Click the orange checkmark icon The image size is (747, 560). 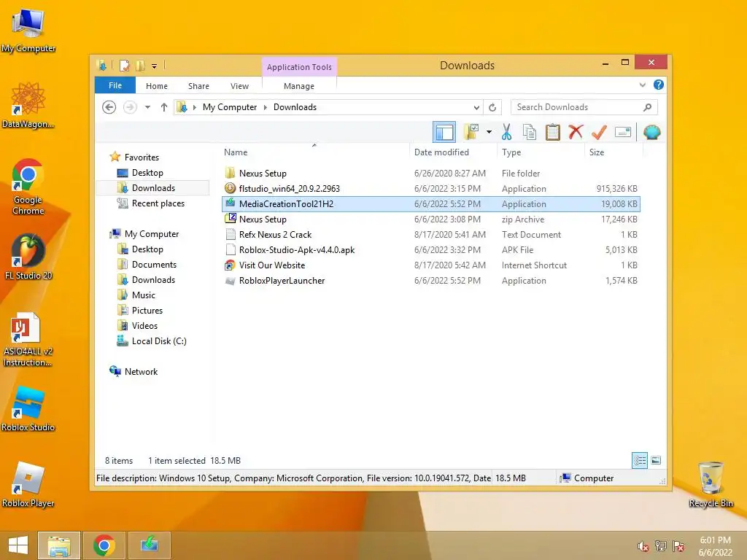click(x=599, y=132)
